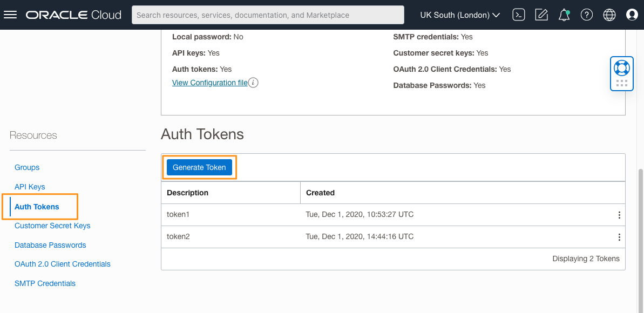Open the floating support life ring widget
The height and width of the screenshot is (313, 644).
(621, 67)
